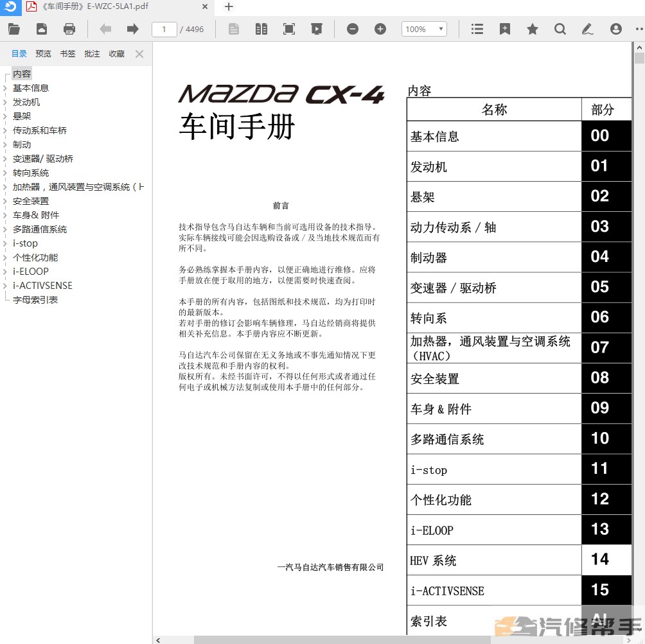Viewport: 645px width, 644px height.
Task: Zoom in with the plus icon
Action: pos(380,29)
